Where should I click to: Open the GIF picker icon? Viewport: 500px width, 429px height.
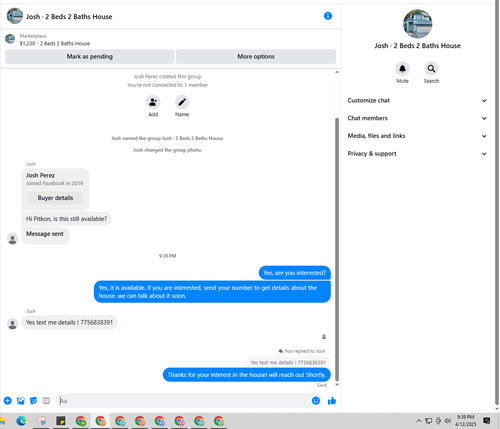pyautogui.click(x=46, y=401)
